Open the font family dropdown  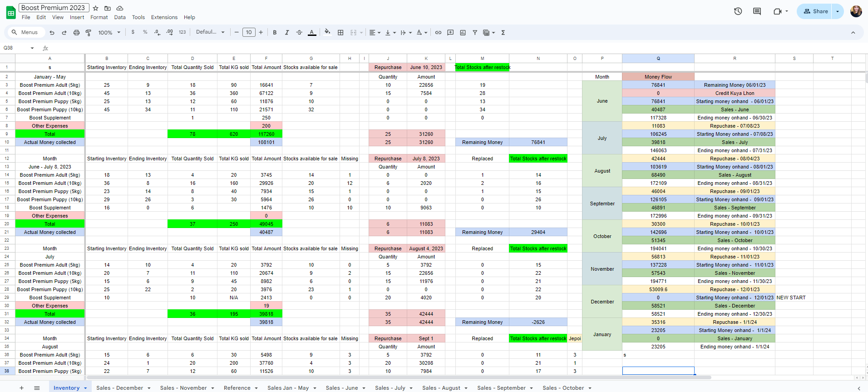[x=210, y=32]
